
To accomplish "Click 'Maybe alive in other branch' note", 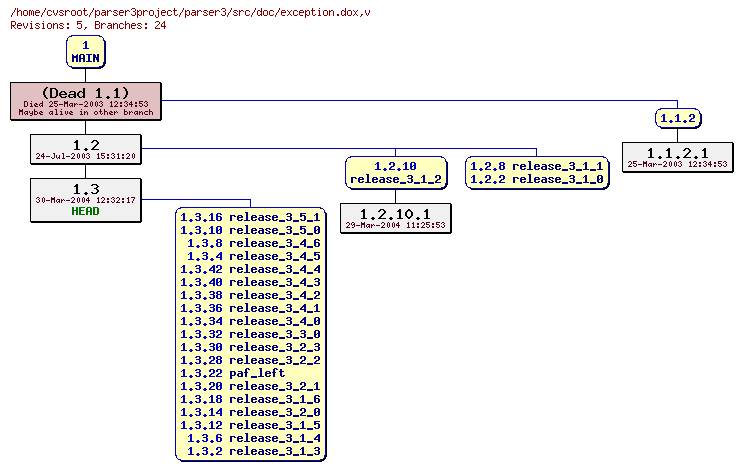I will pyautogui.click(x=86, y=113).
